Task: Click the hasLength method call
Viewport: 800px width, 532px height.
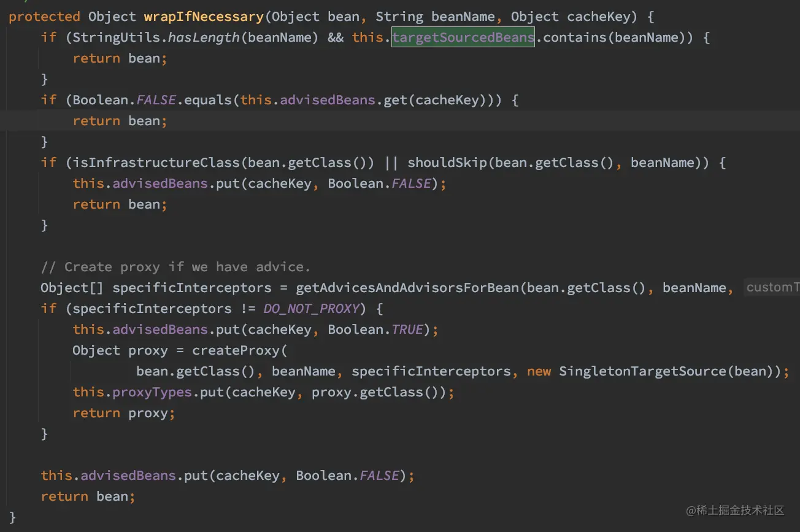Action: click(204, 37)
